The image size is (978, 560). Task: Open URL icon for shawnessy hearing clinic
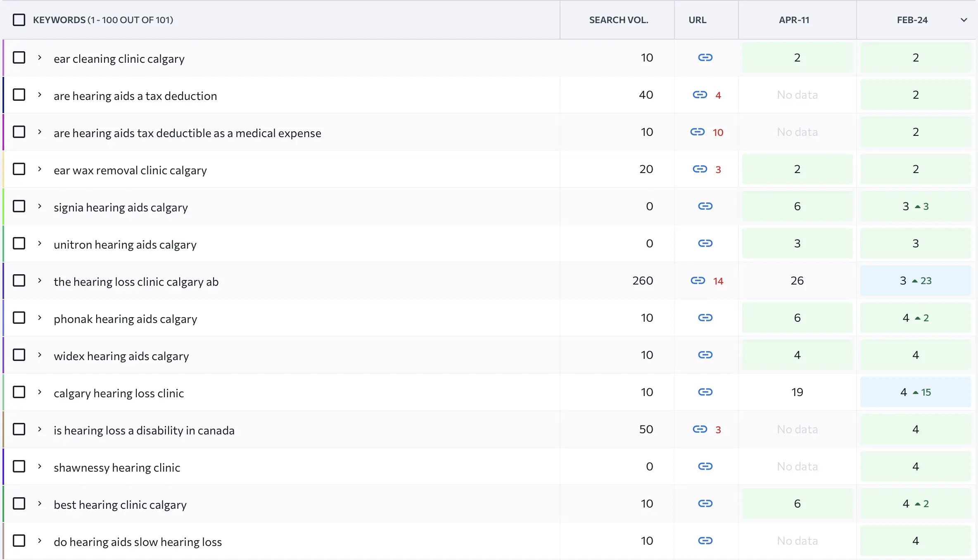pyautogui.click(x=705, y=466)
